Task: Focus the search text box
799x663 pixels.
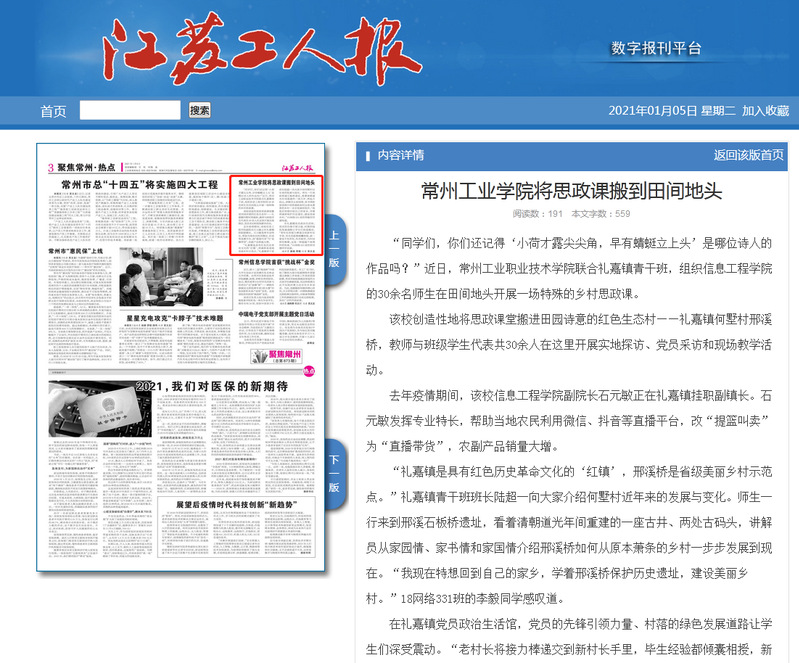Action: [x=130, y=110]
